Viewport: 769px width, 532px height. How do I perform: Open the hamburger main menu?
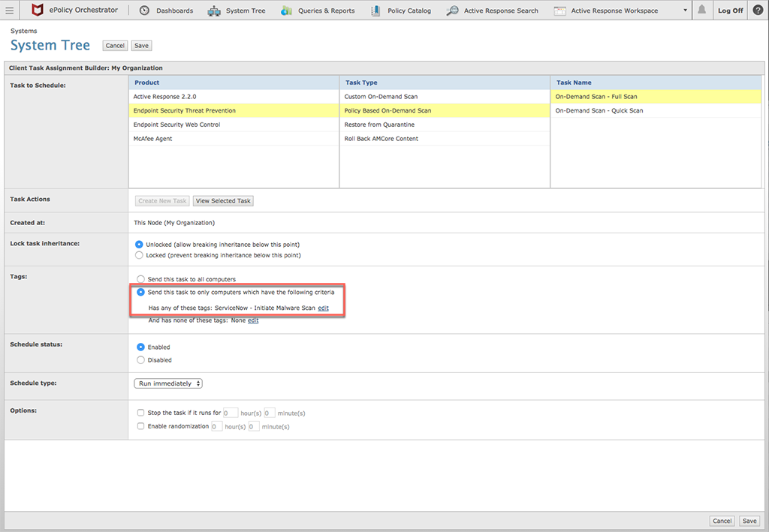9,11
